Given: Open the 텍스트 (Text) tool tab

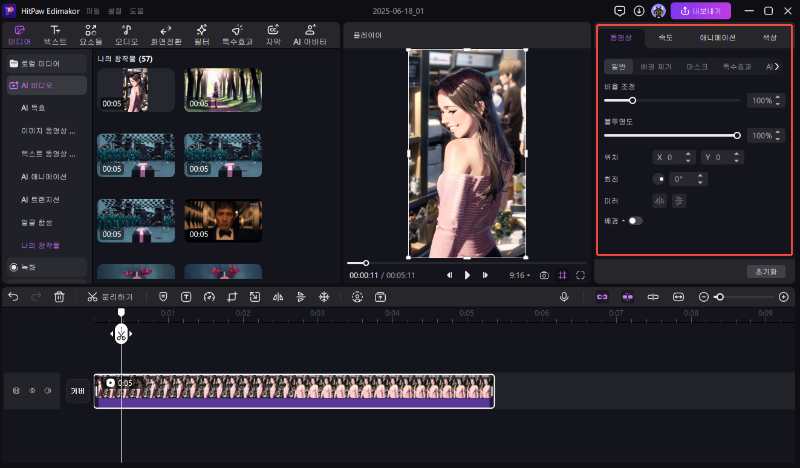Looking at the screenshot, I should (x=57, y=35).
